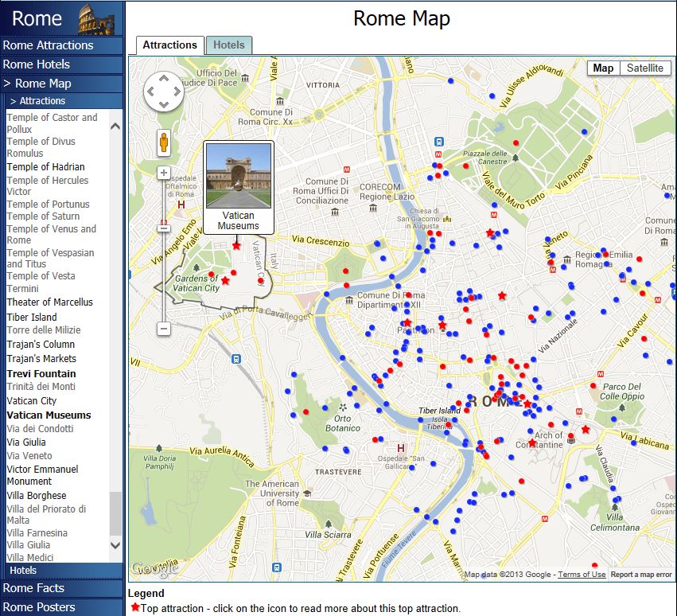This screenshot has height=616, width=677.
Task: Click the Villa Doria Pamphilj tree icon
Action: point(159,448)
